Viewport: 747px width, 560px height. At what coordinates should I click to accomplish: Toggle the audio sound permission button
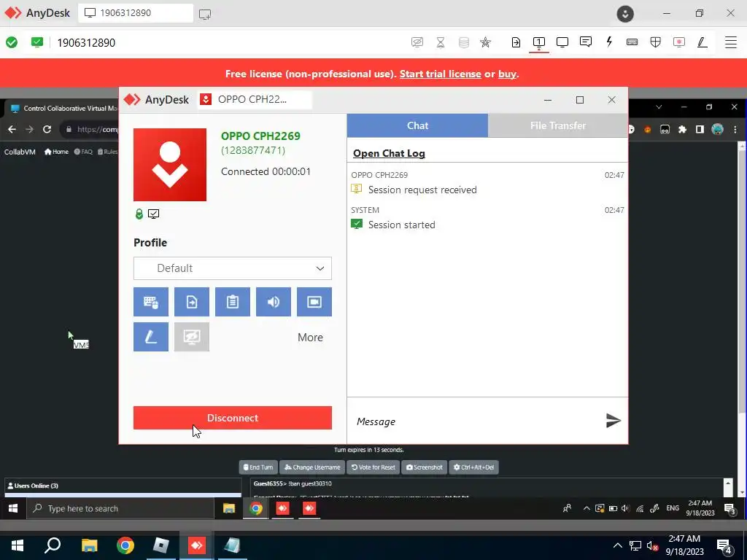click(x=274, y=302)
